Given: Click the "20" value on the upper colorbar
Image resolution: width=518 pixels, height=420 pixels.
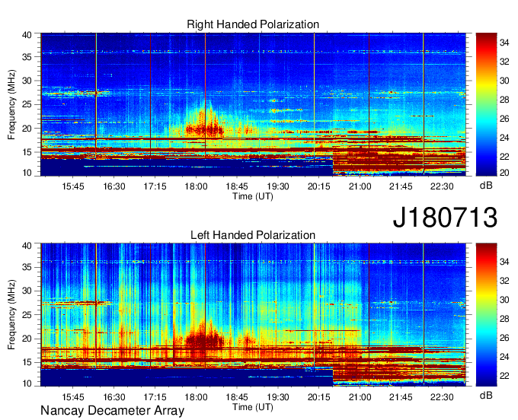Looking at the screenshot, I should coord(504,173).
